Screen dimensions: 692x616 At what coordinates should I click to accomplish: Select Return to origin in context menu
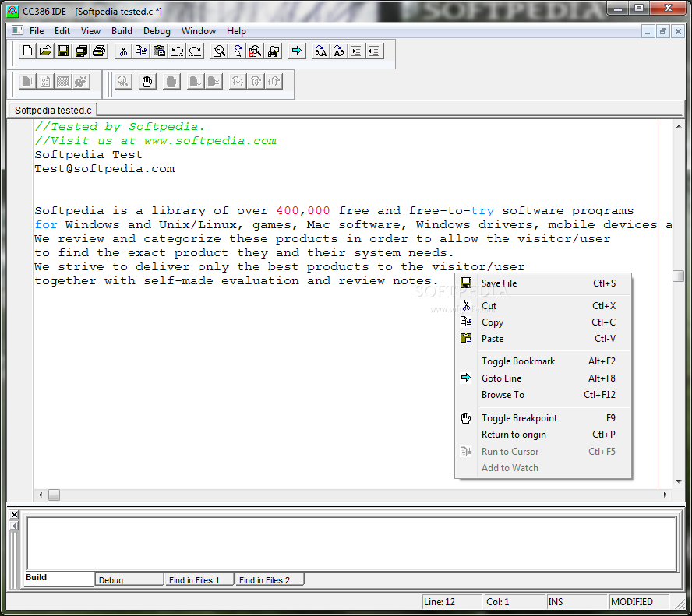tap(543, 435)
